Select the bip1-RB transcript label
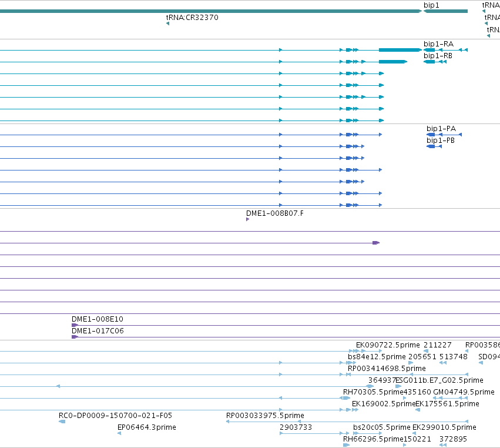Screen dimensions: 500x448 tap(438, 55)
